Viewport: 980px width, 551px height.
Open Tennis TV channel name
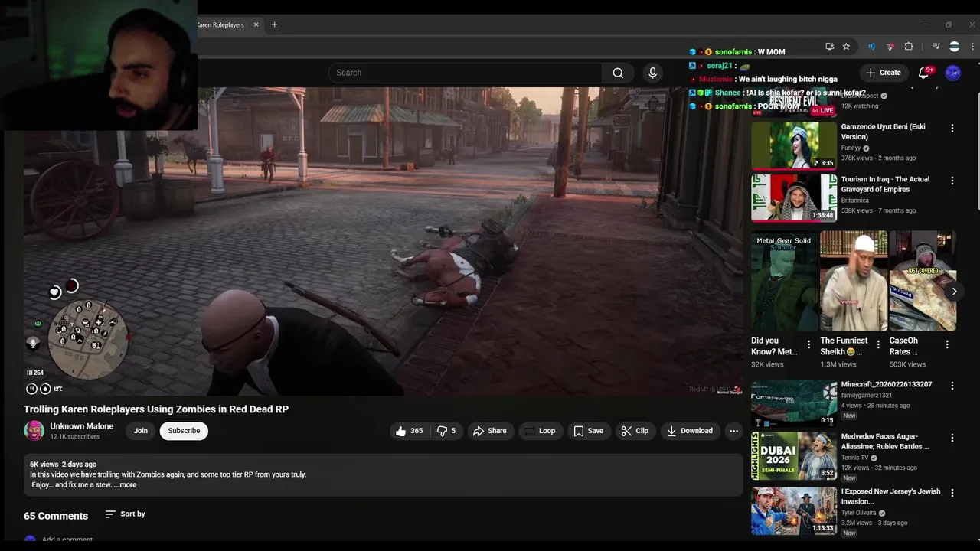(855, 458)
